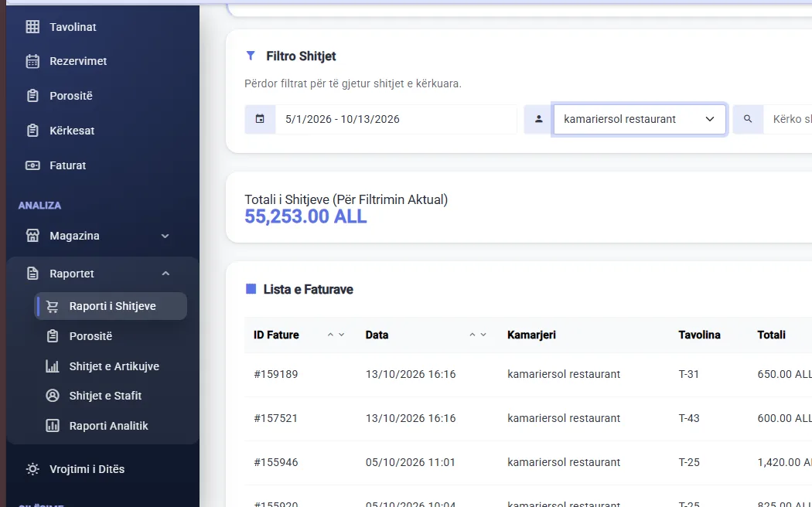Image resolution: width=812 pixels, height=507 pixels.
Task: Select invoice #155946 entry
Action: pyautogui.click(x=528, y=462)
